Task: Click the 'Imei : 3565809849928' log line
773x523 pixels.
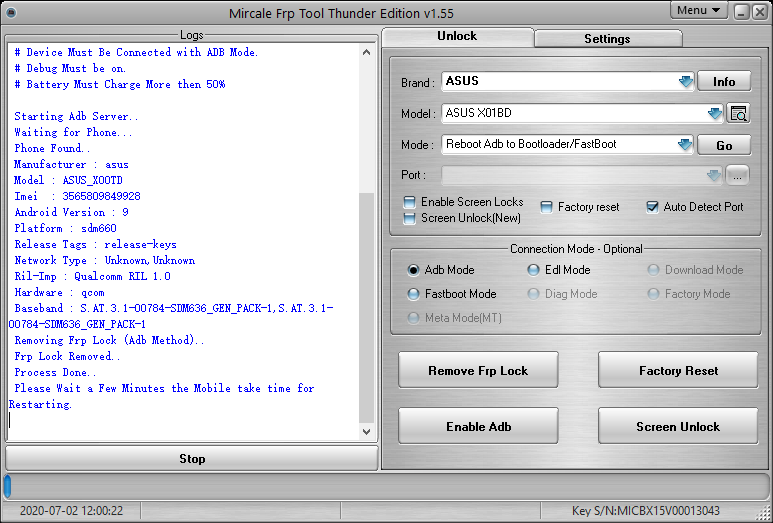Action: coord(77,196)
